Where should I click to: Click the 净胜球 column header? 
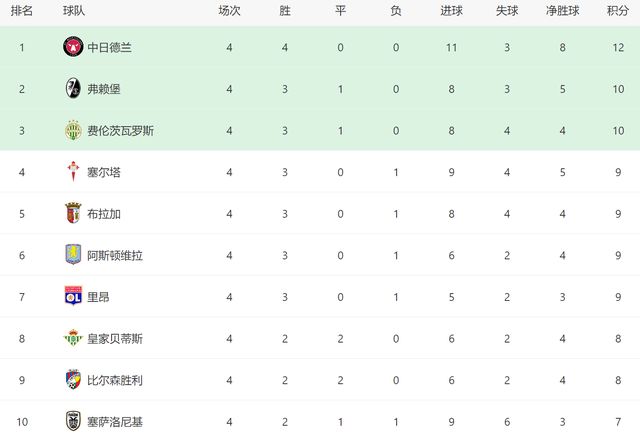click(x=562, y=11)
